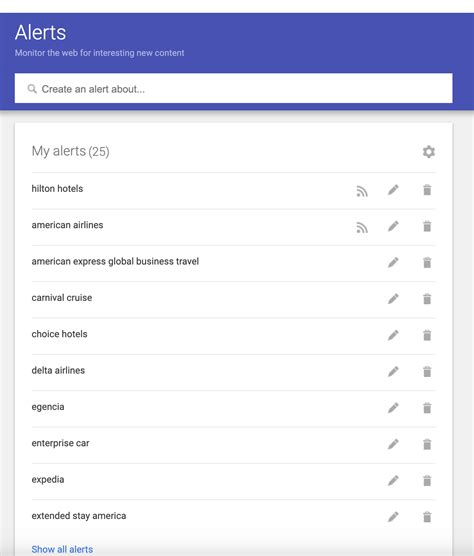The image size is (474, 556).
Task: Edit the egencia alert
Action: point(393,408)
